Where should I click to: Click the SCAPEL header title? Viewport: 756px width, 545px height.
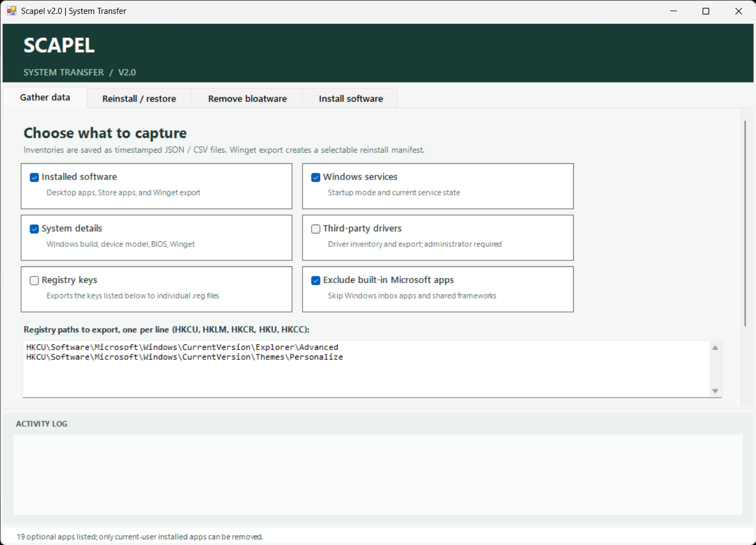click(59, 45)
